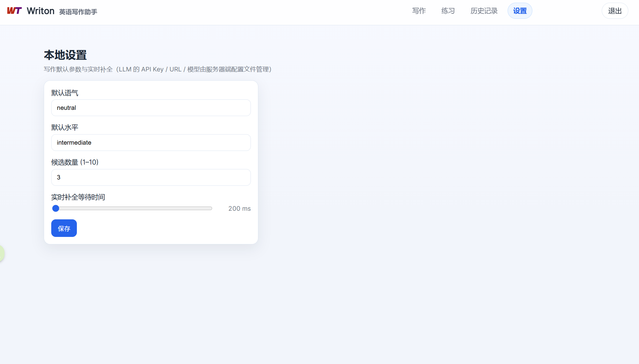Click the 候选数量 number field
The width and height of the screenshot is (639, 364).
tap(151, 177)
